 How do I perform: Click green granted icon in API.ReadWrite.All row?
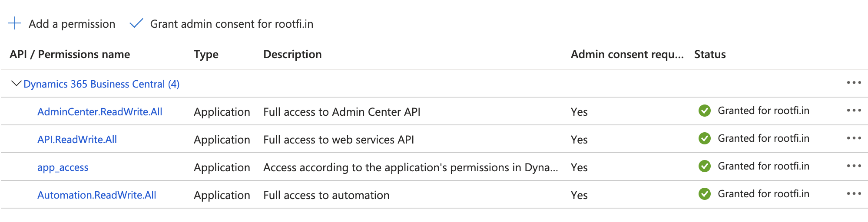click(705, 138)
